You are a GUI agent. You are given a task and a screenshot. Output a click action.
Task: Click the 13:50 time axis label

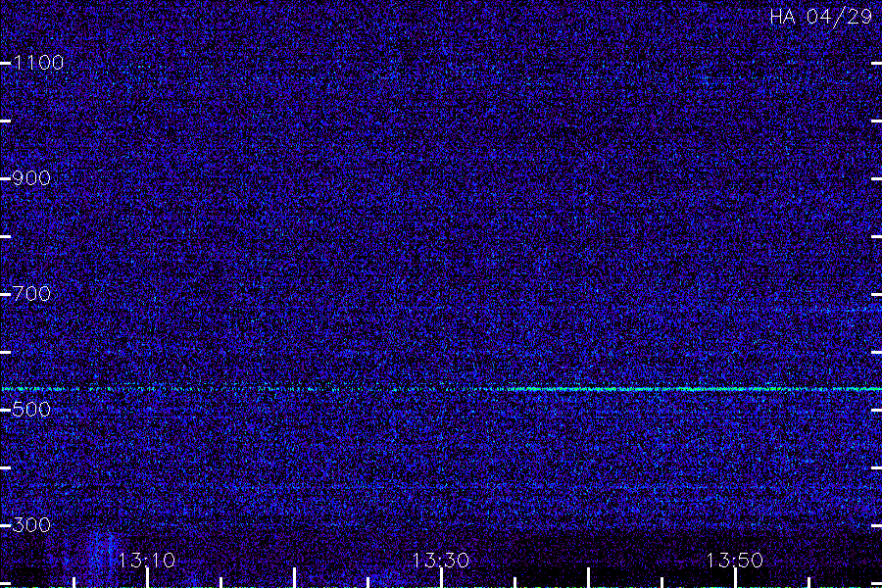click(x=734, y=560)
